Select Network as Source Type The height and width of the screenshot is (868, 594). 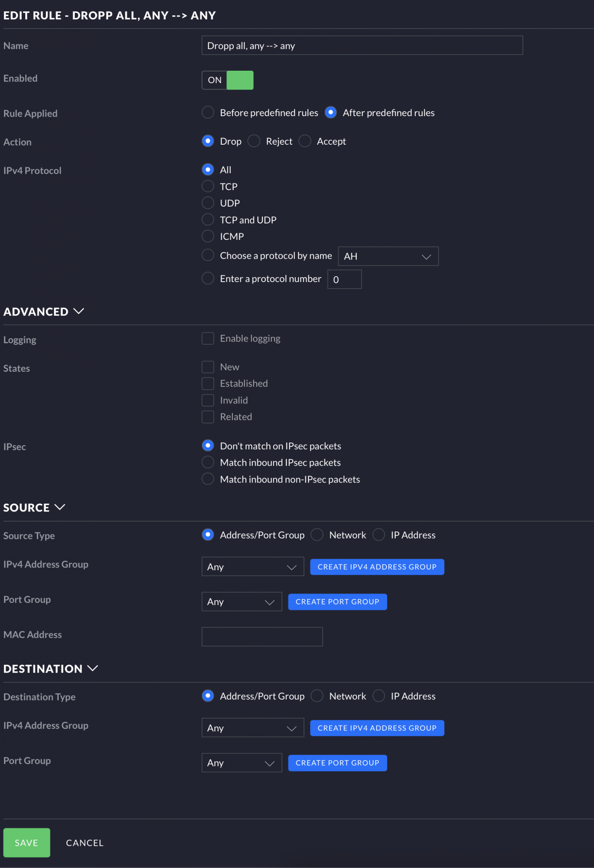tap(317, 535)
